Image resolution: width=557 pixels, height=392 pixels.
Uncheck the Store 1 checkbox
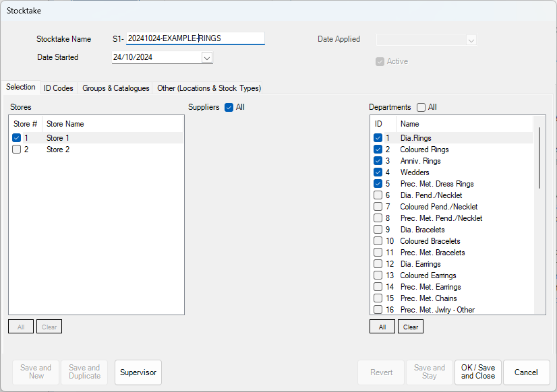point(17,137)
